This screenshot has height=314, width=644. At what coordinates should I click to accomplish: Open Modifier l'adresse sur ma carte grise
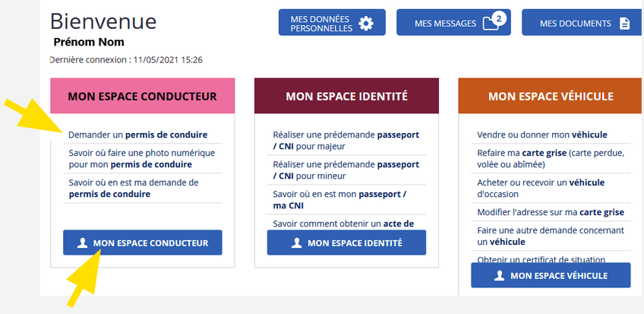(x=551, y=212)
